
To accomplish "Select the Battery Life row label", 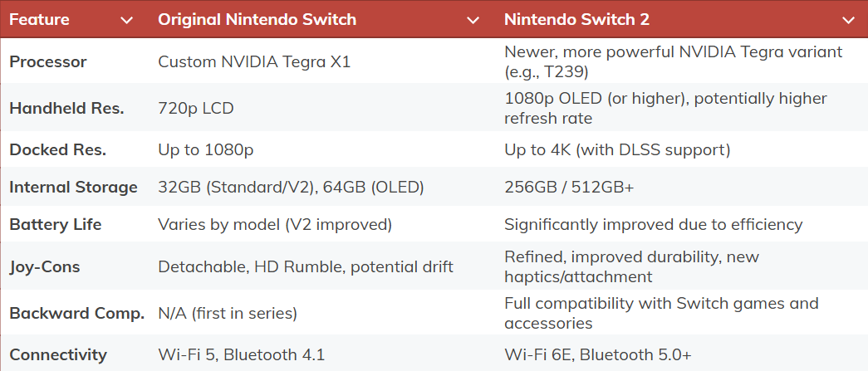I will [56, 225].
